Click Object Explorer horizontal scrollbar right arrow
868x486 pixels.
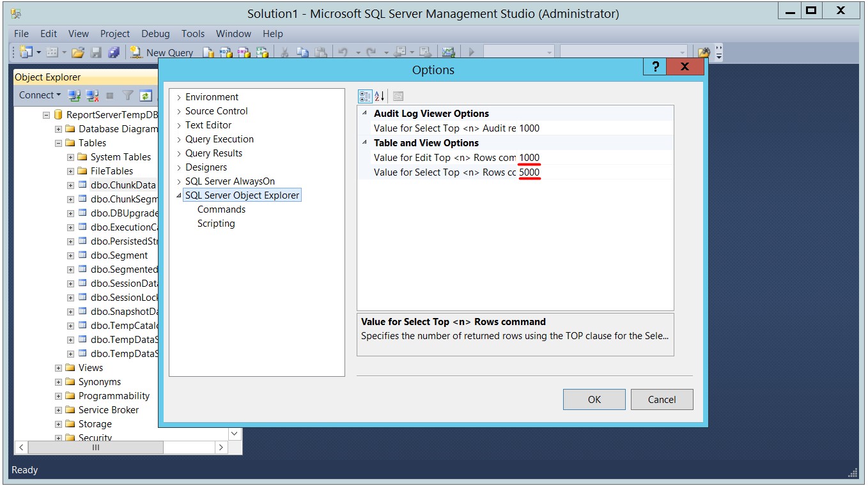[x=221, y=448]
